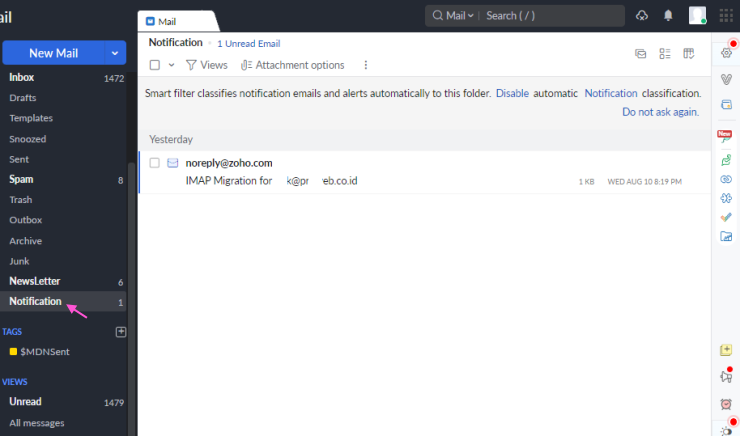740x436 pixels.
Task: Open the colorful checkmark tasks widget
Action: click(x=726, y=217)
